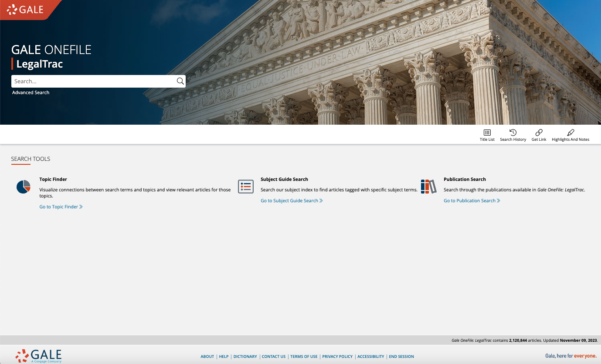Open the Help footer link

point(224,357)
